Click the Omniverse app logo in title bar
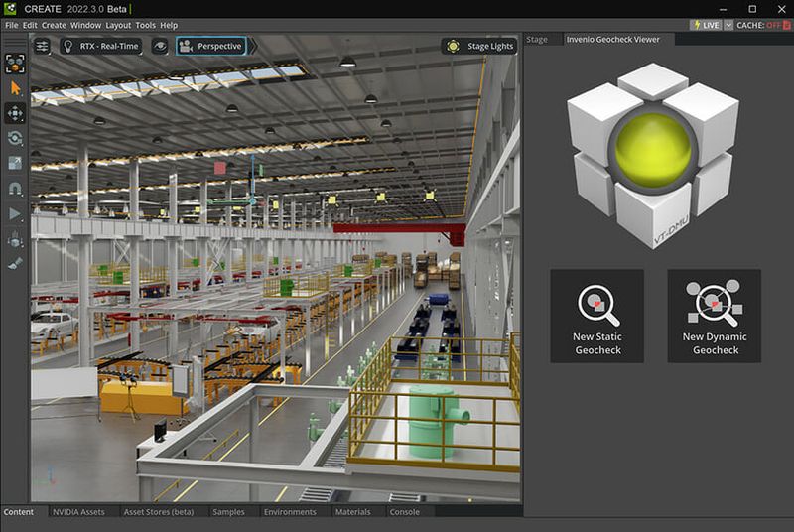Viewport: 794px width, 532px height. coord(10,9)
